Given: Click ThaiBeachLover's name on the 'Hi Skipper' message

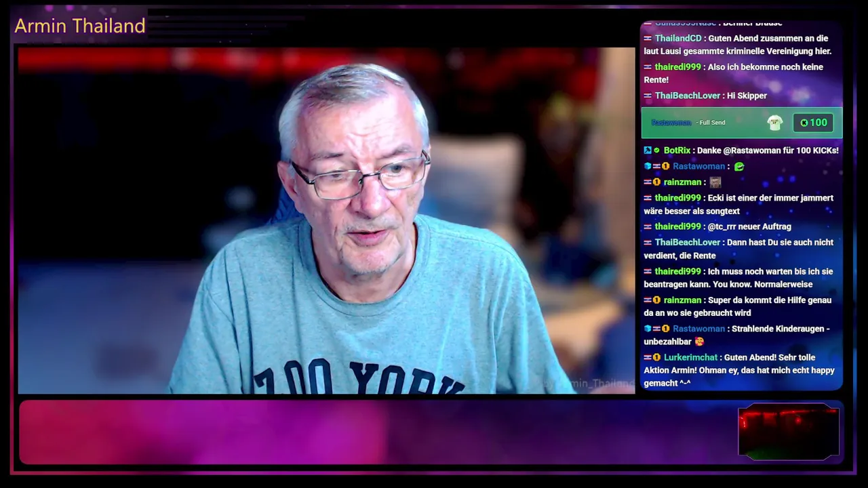Looking at the screenshot, I should (x=688, y=96).
